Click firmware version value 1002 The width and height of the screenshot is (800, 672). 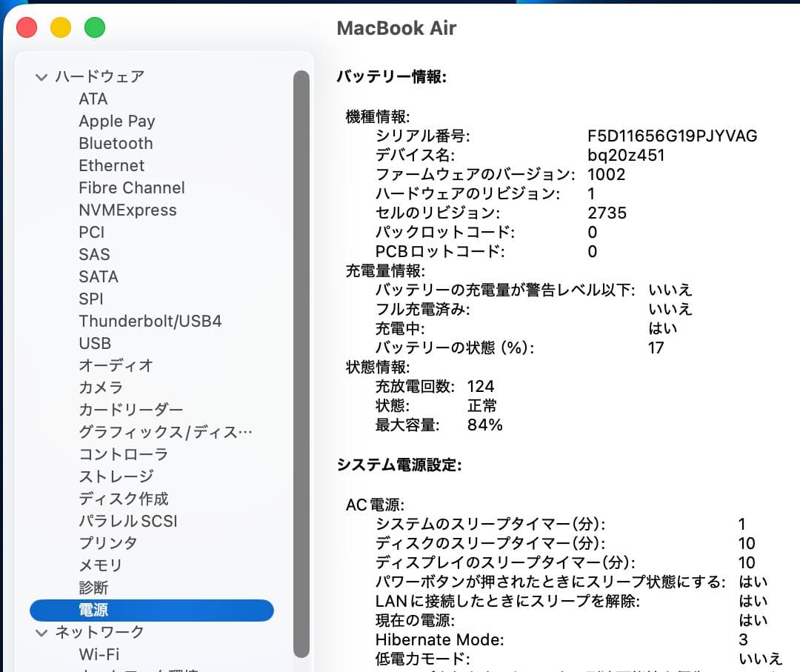point(606,175)
